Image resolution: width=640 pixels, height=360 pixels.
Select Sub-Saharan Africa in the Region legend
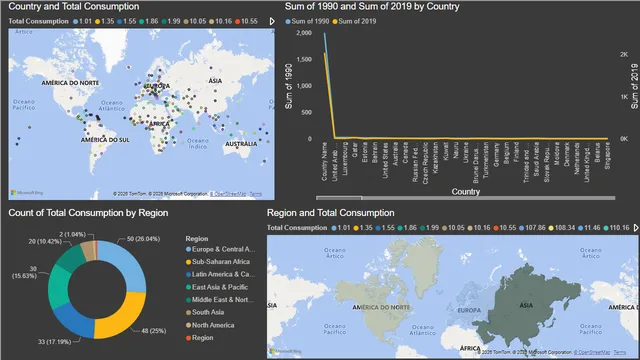218,262
